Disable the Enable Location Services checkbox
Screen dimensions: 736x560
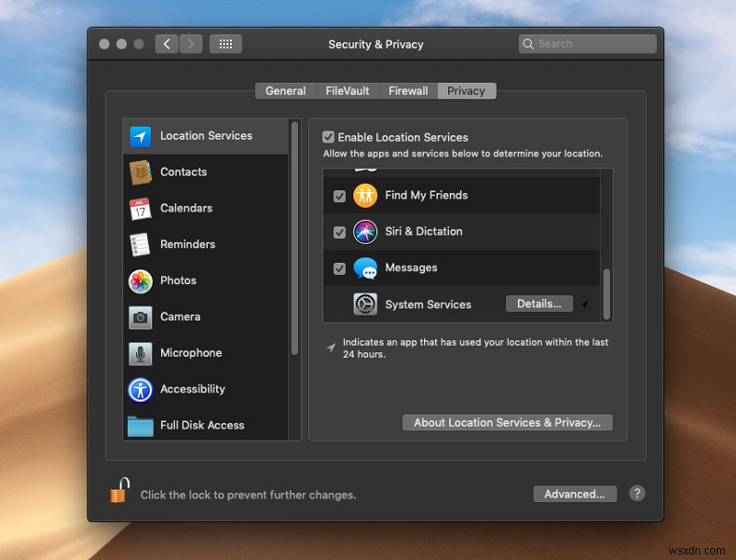(328, 136)
